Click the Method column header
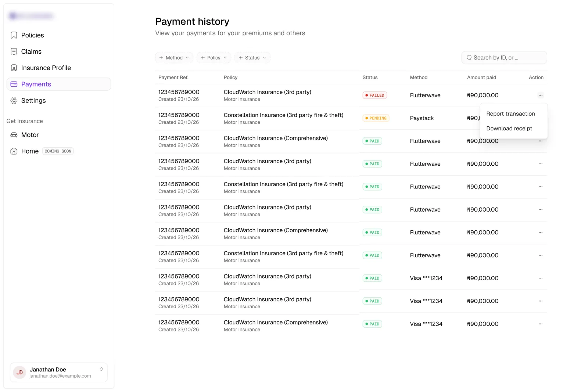Viewport: 588px width, 392px height. coord(419,78)
